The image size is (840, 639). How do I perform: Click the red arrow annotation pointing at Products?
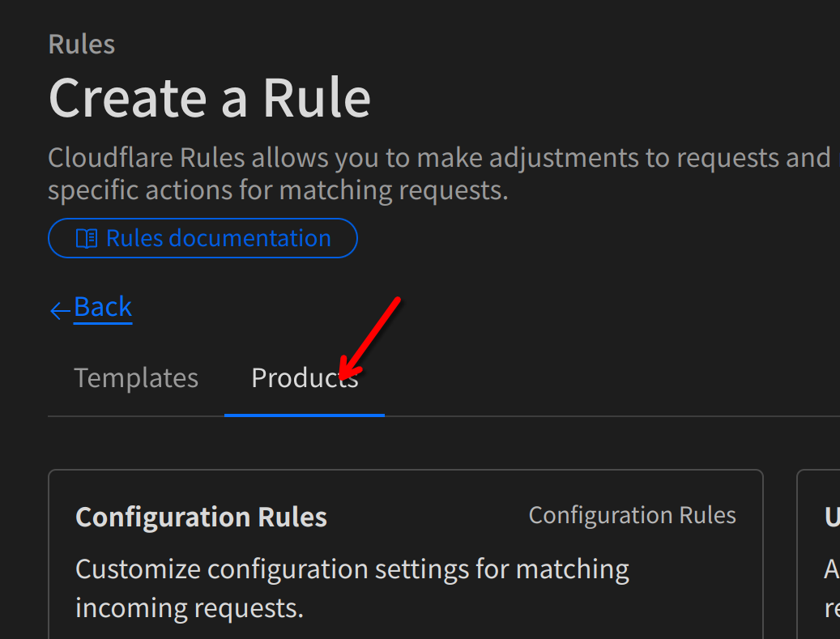(x=369, y=338)
